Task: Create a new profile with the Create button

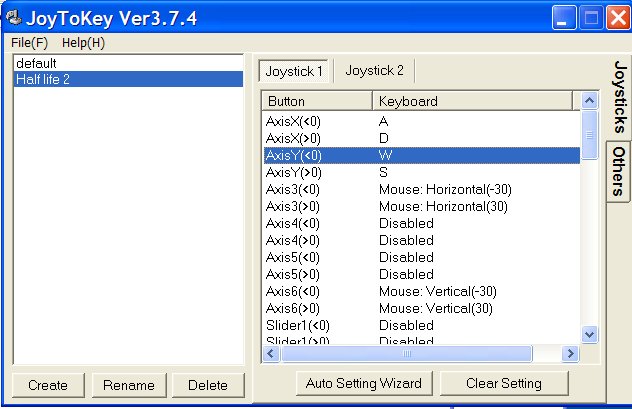Action: click(x=48, y=385)
